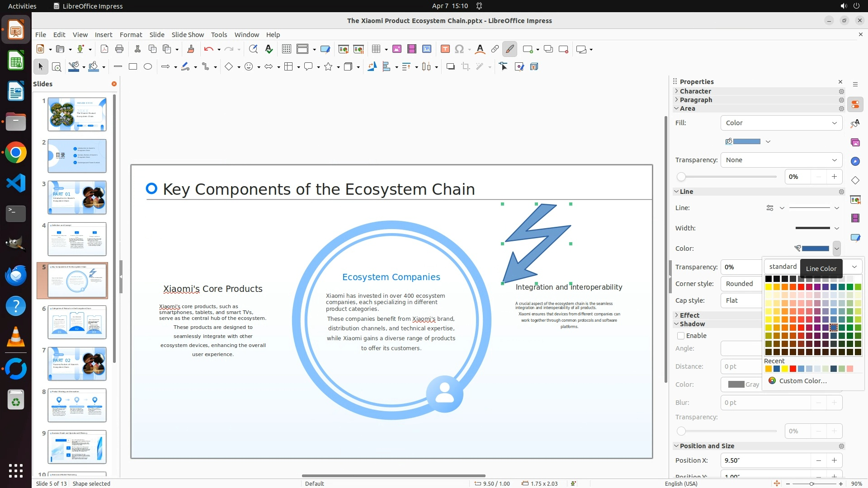Viewport: 868px width, 488px height.
Task: Expand the Character section
Action: [x=695, y=91]
